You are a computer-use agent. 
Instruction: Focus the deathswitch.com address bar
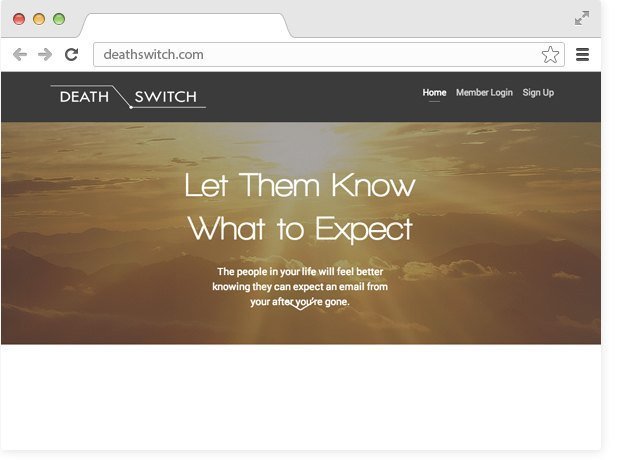[x=329, y=55]
